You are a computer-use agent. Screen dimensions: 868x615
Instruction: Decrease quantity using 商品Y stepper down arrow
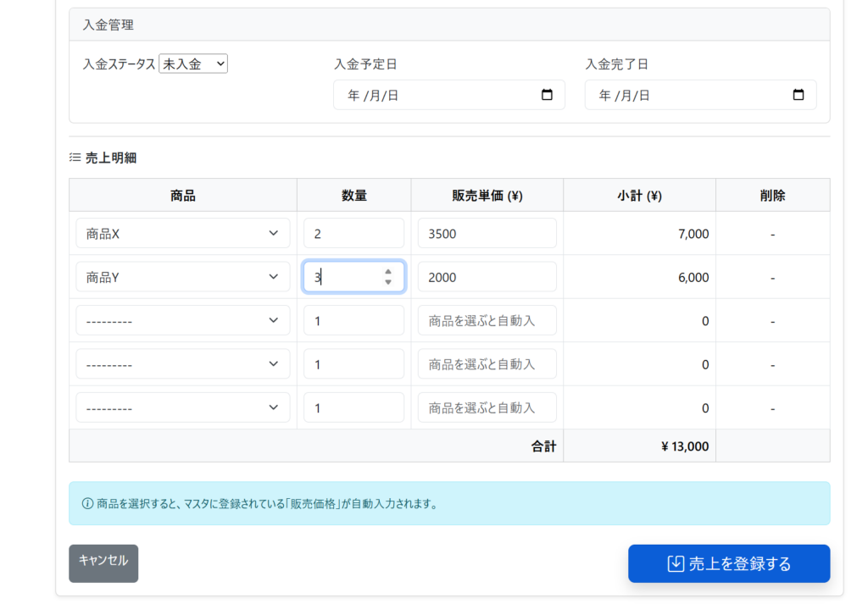[388, 282]
